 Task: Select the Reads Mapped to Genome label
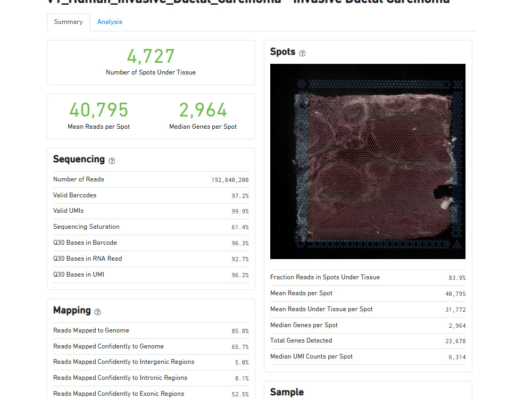click(92, 330)
